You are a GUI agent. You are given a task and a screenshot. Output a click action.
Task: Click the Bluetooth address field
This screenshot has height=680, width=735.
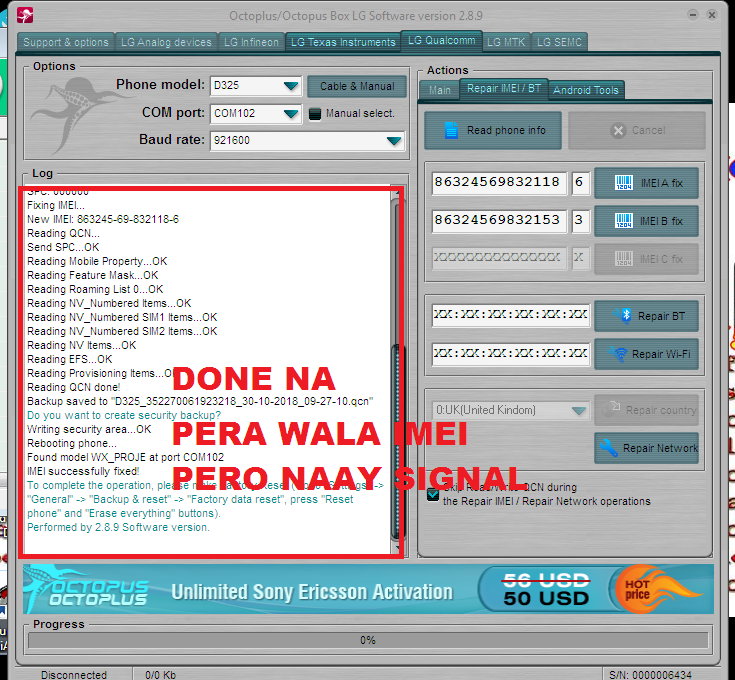point(510,315)
